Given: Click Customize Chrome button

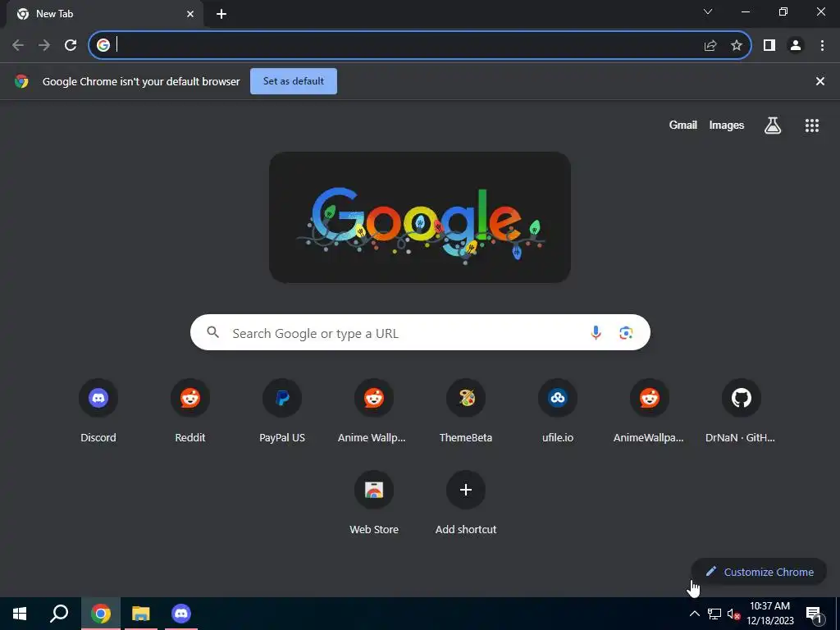Looking at the screenshot, I should tap(759, 572).
